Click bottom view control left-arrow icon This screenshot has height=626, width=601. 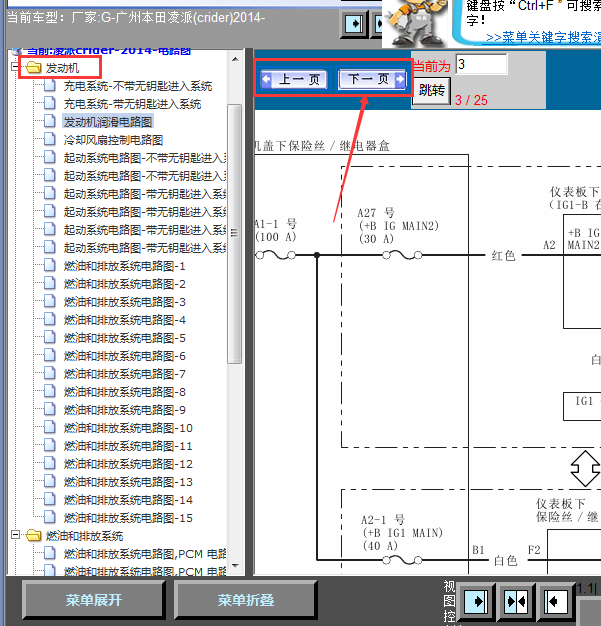(555, 601)
